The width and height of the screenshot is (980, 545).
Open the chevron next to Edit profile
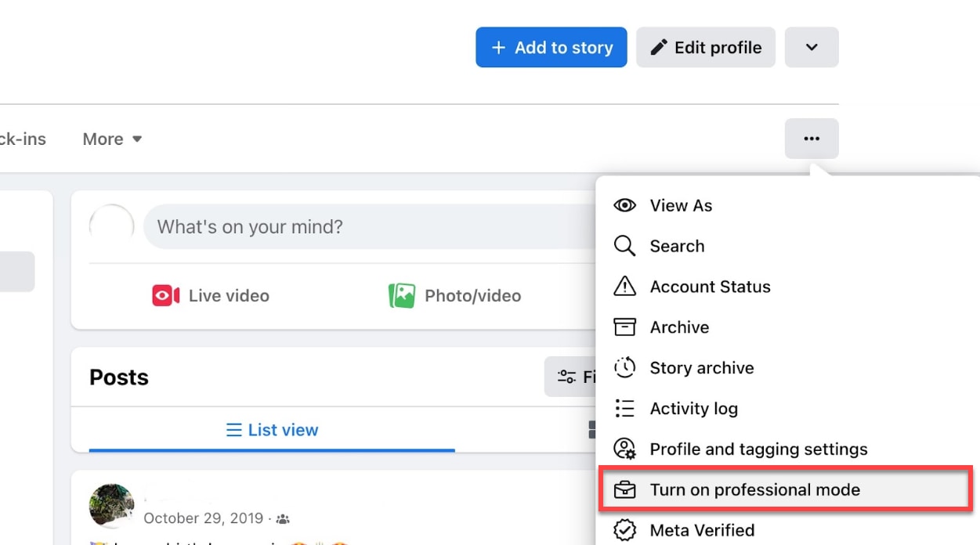[812, 47]
